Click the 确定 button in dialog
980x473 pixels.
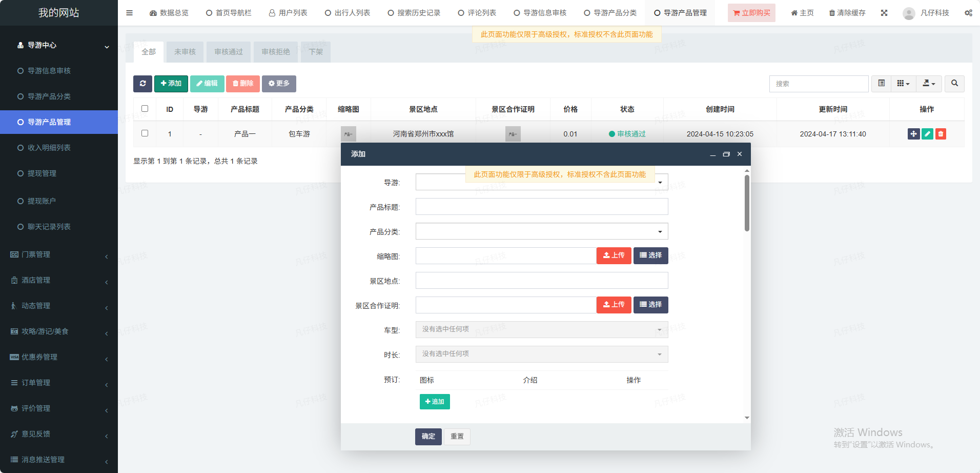tap(428, 437)
